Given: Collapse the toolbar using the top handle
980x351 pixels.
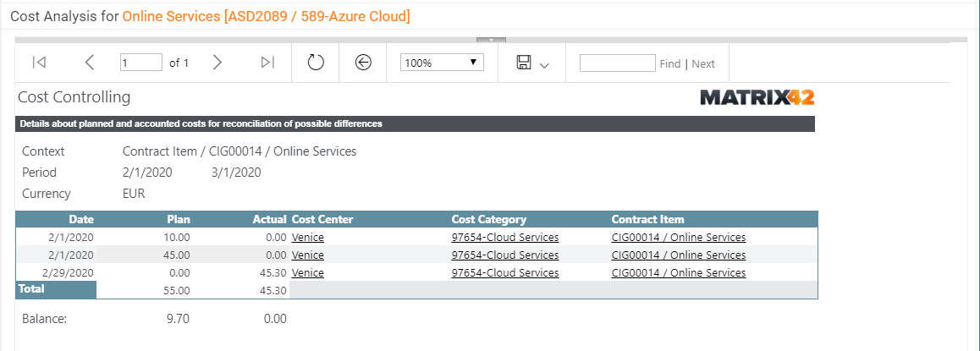Looking at the screenshot, I should (x=491, y=40).
